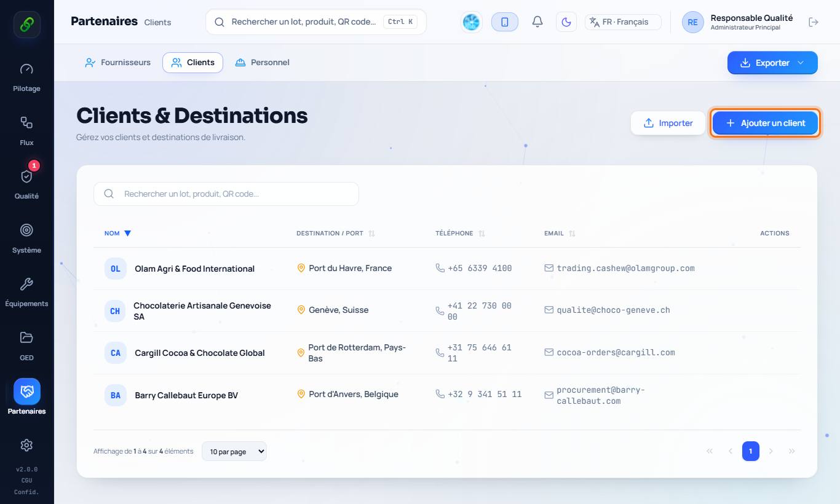The height and width of the screenshot is (504, 840).
Task: Click email trading.cashew@olamgroup.com
Action: tap(625, 269)
